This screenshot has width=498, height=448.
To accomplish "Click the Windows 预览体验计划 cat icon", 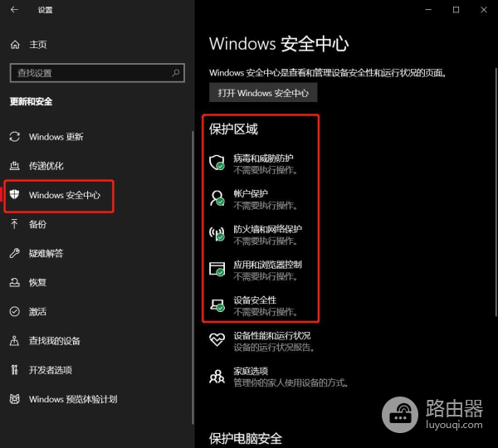I will tap(15, 399).
